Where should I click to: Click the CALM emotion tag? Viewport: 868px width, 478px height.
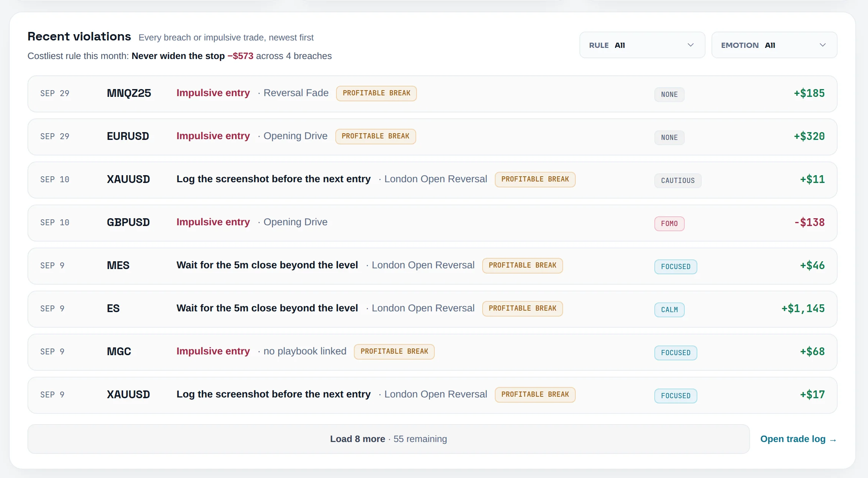pos(669,310)
